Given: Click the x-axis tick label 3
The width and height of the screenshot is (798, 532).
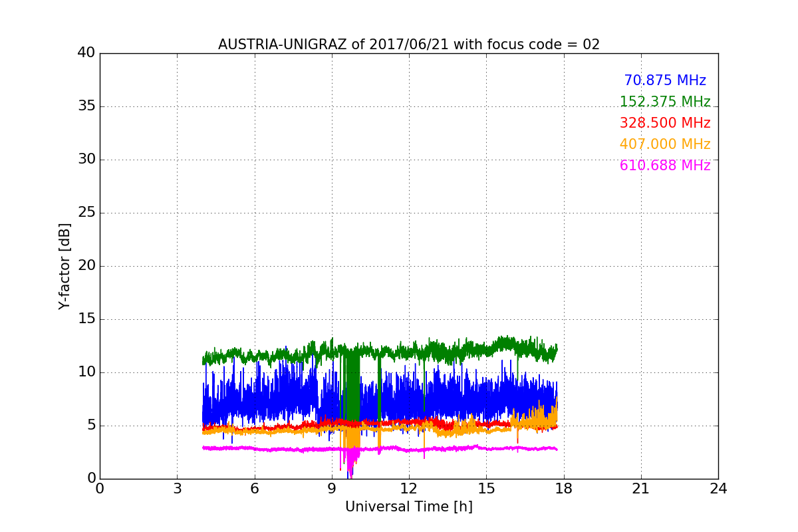Looking at the screenshot, I should 177,489.
